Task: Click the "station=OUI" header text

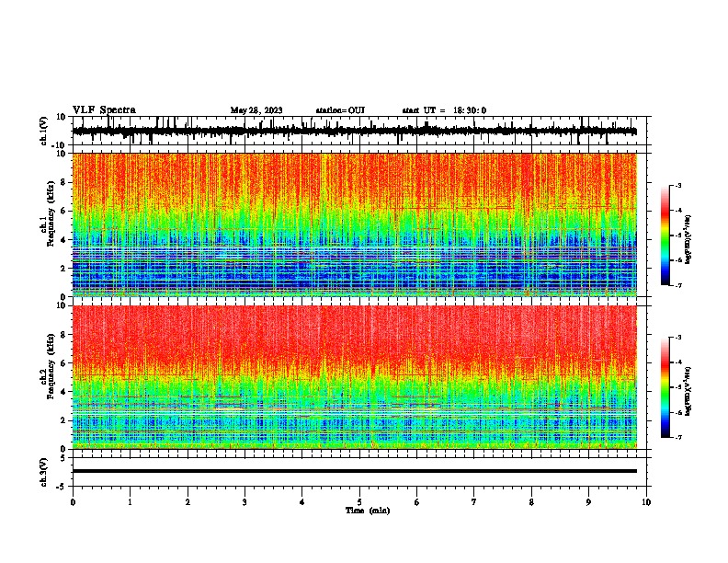Action: click(x=340, y=110)
